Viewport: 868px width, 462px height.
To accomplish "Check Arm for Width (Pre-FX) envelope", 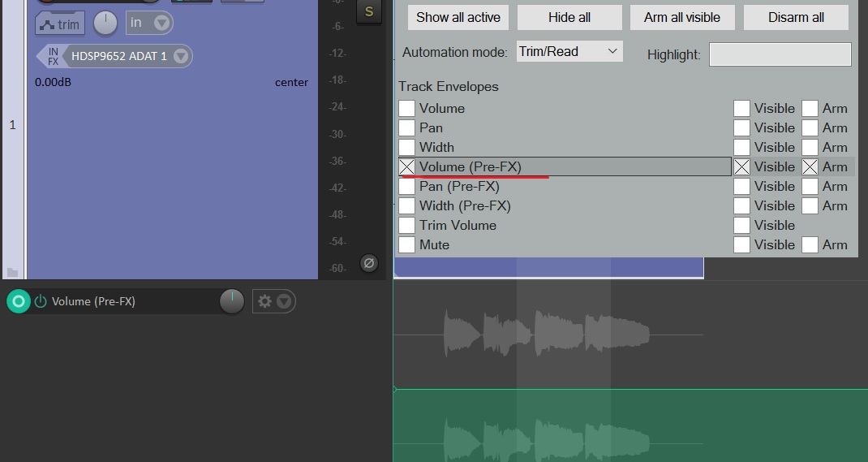I will (x=810, y=206).
